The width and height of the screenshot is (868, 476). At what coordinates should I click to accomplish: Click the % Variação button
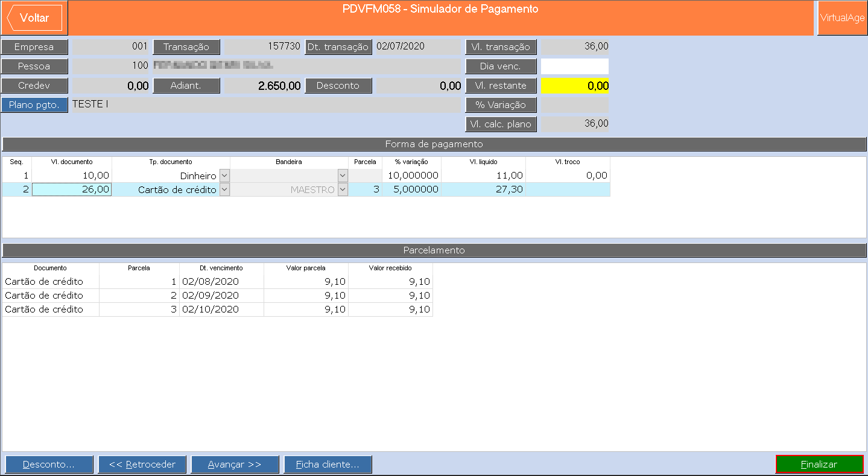[501, 105]
